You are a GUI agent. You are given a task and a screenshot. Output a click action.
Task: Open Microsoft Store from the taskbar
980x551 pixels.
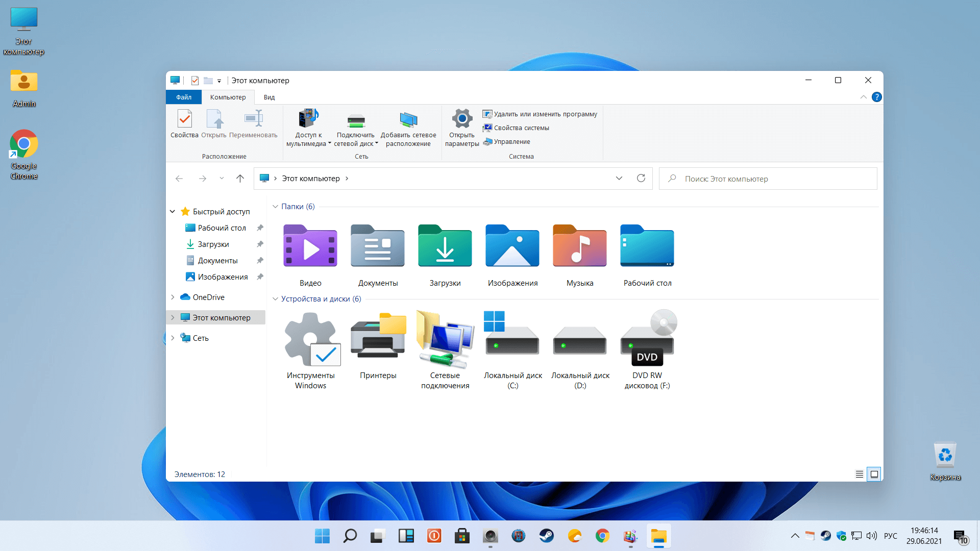(x=462, y=536)
